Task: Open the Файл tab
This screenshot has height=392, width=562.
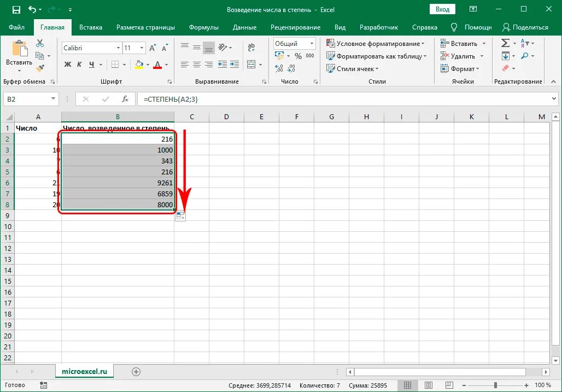Action: point(16,27)
